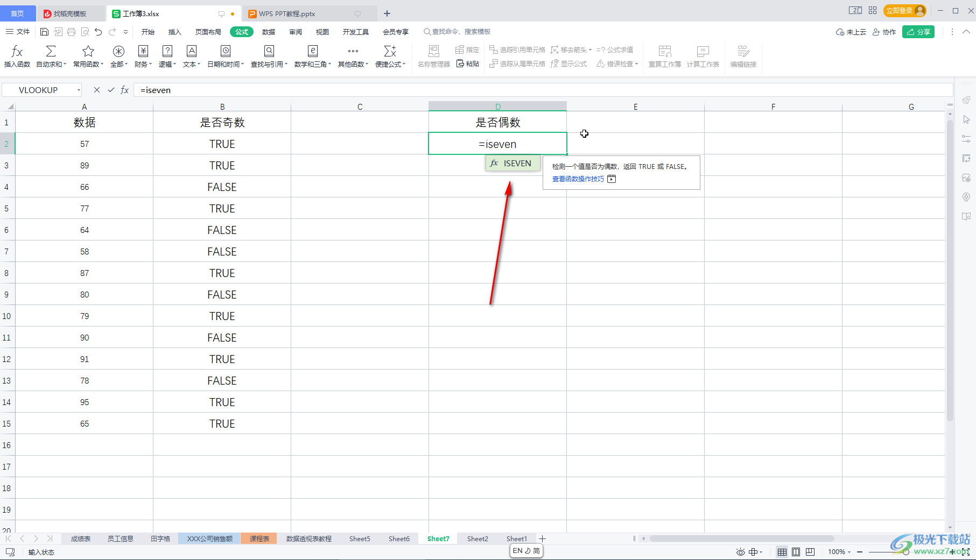Switch to the 开始 (Home) ribbon tab
The height and width of the screenshot is (560, 976).
pyautogui.click(x=148, y=32)
